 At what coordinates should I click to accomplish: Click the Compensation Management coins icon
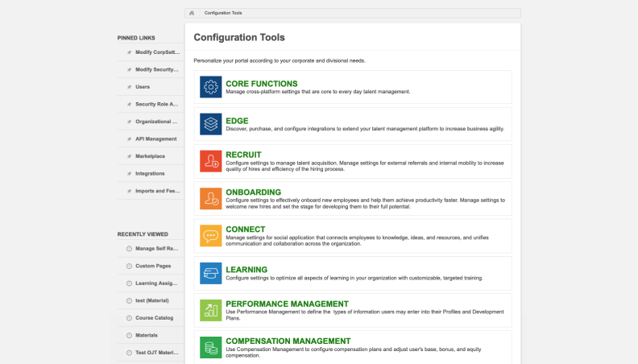(x=210, y=347)
